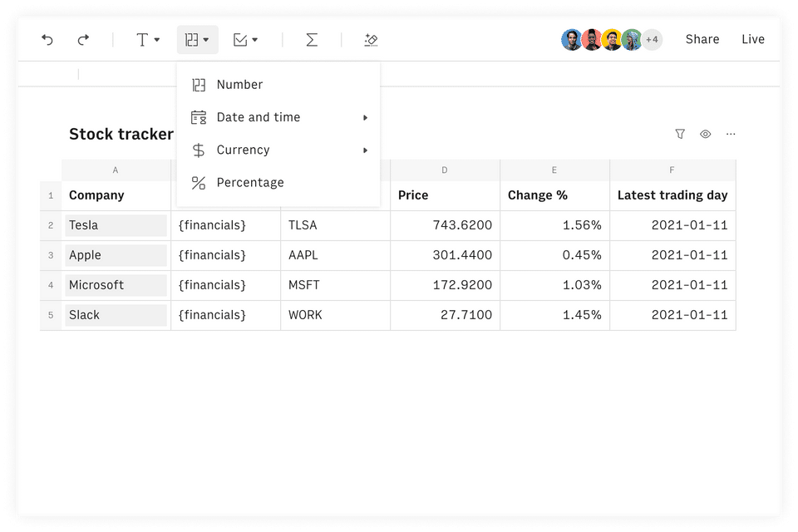Click the Stock tracker table title
798x532 pixels.
121,134
